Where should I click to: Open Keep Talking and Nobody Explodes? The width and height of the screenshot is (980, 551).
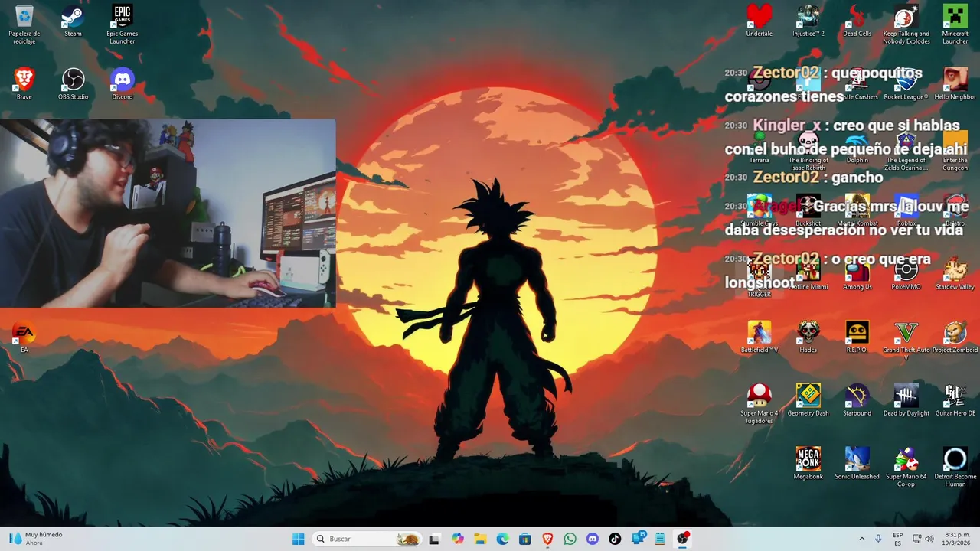click(x=906, y=24)
